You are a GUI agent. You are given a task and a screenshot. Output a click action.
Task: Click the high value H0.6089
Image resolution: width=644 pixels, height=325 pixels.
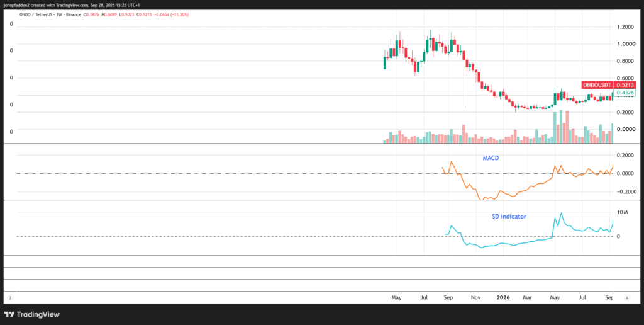[109, 15]
